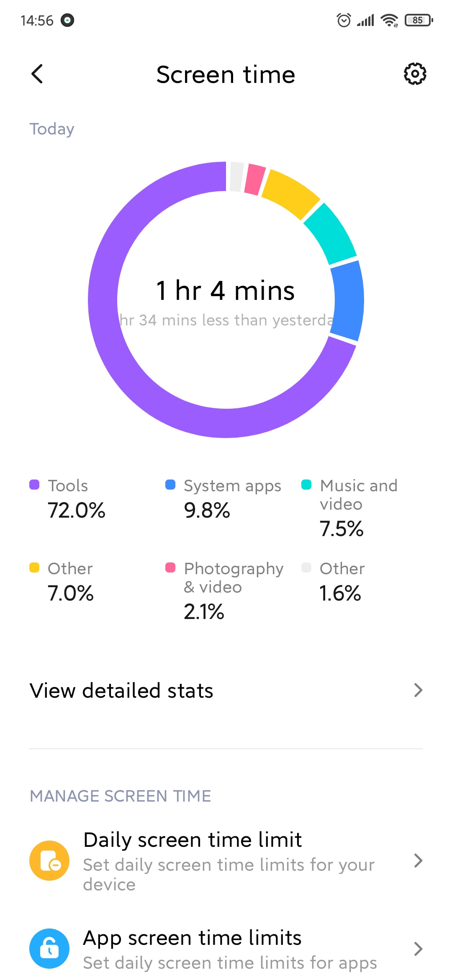452x980 pixels.
Task: Select the Music and video 7.5% entry
Action: click(353, 508)
